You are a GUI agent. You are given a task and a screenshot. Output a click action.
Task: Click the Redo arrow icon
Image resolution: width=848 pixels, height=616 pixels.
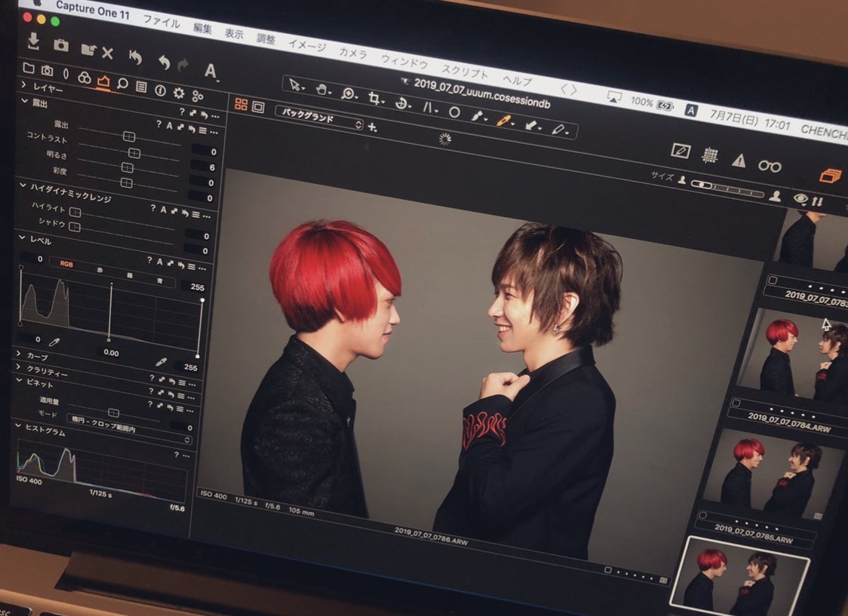[183, 65]
